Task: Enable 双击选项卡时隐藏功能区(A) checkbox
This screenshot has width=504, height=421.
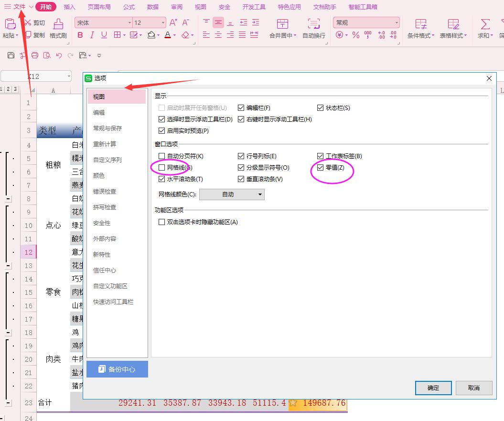Action: pos(161,222)
